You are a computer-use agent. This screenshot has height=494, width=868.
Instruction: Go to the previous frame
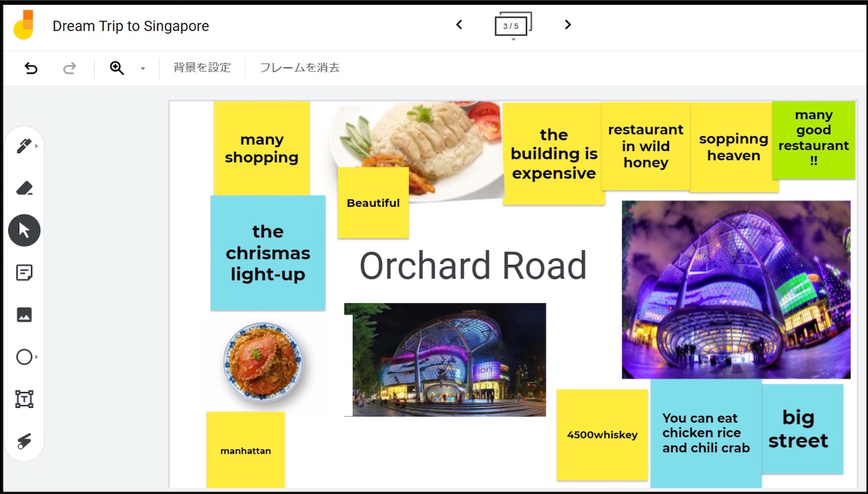[459, 25]
